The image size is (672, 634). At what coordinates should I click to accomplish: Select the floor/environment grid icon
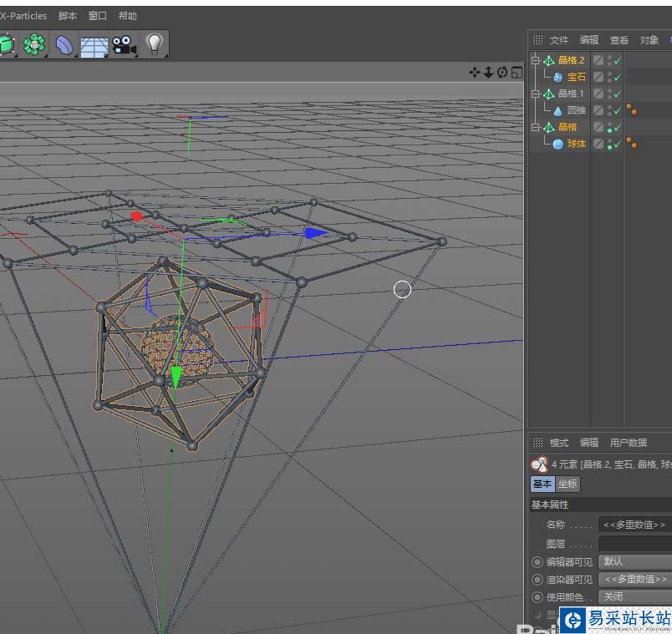[x=94, y=46]
